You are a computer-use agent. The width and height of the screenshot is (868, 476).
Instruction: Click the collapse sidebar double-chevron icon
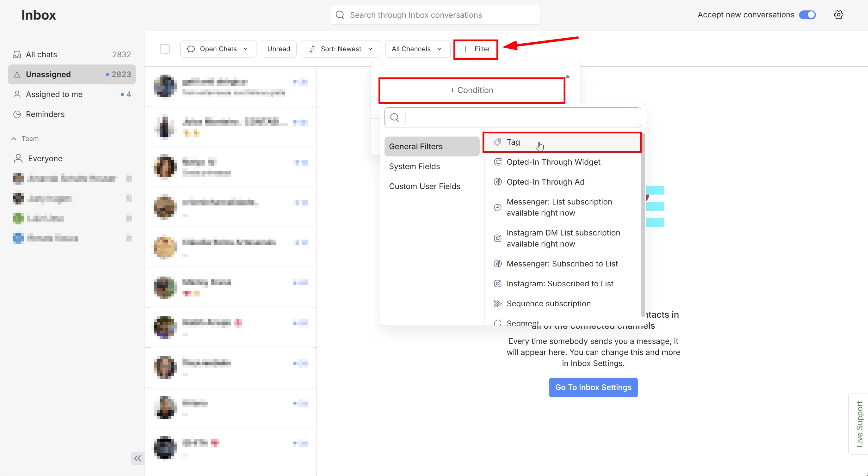tap(138, 458)
